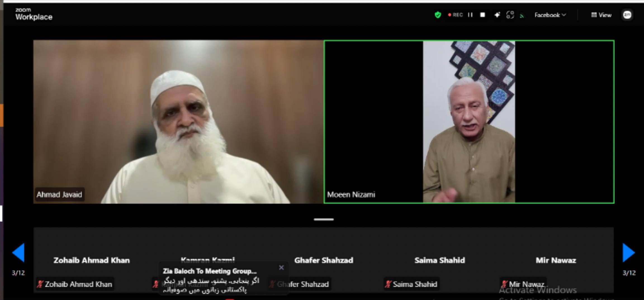Screen dimensions: 644x300
Task: Open the View layout menu
Action: (601, 15)
